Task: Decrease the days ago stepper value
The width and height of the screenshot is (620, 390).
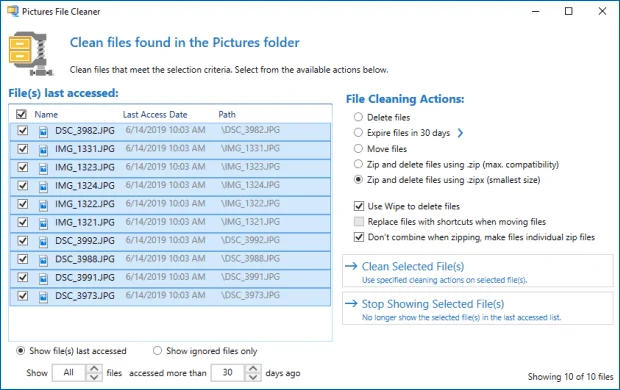Action: point(253,377)
